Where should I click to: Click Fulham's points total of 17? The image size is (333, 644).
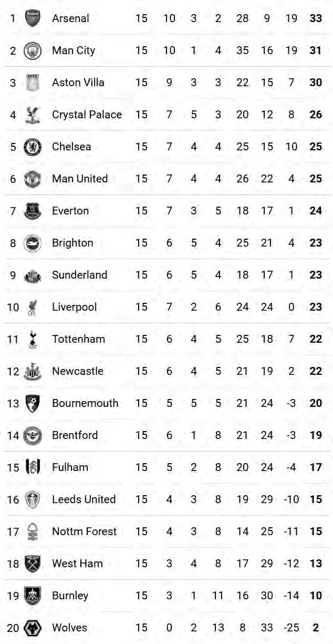316,467
